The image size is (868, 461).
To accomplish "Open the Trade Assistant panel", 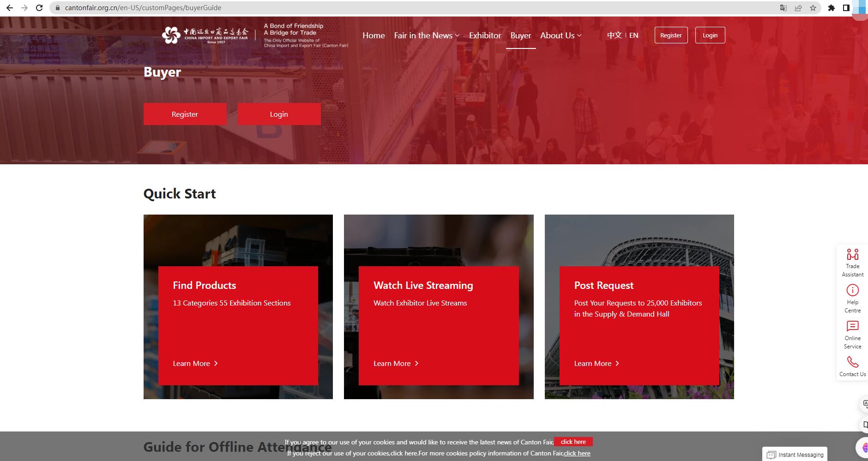I will coord(852,262).
